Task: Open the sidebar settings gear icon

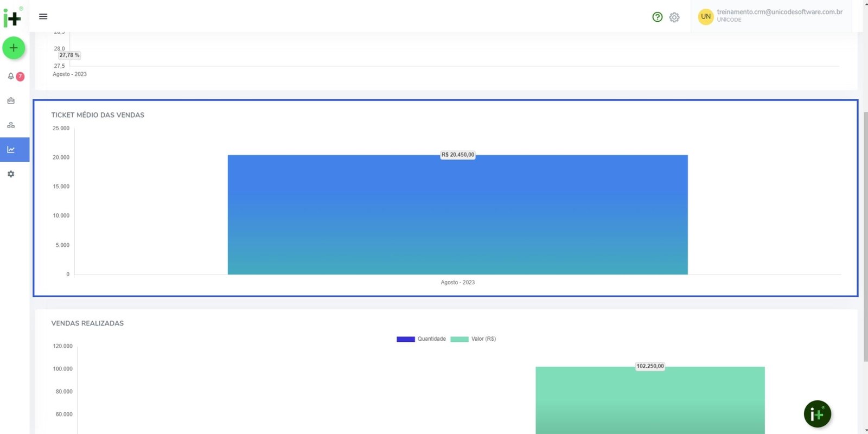Action: pos(11,174)
